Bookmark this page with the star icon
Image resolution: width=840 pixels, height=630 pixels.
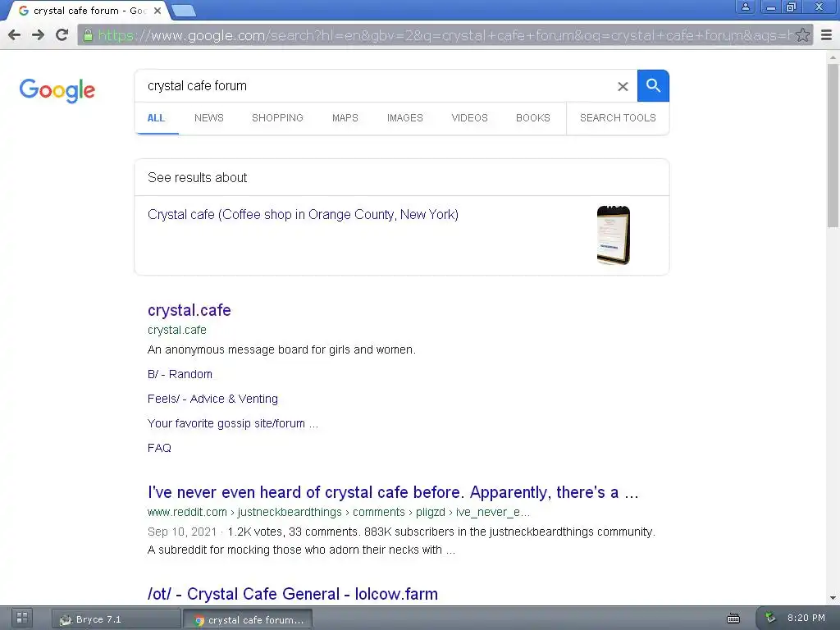click(802, 35)
